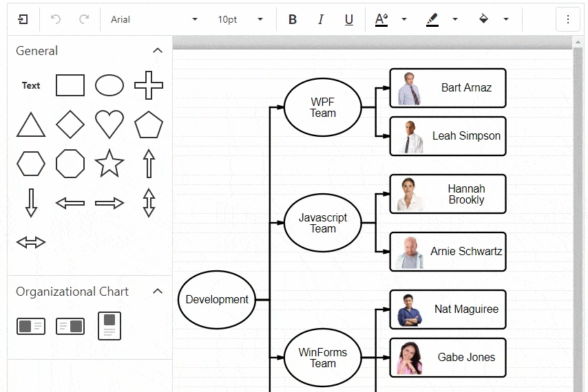Screen dimensions: 588x392
Task: Pick the card with image on top
Action: tap(109, 326)
